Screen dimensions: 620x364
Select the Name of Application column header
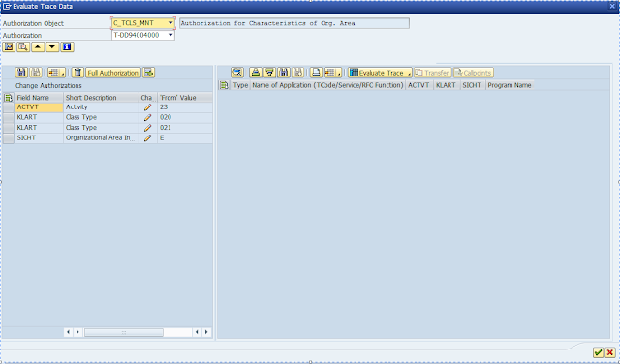point(327,85)
